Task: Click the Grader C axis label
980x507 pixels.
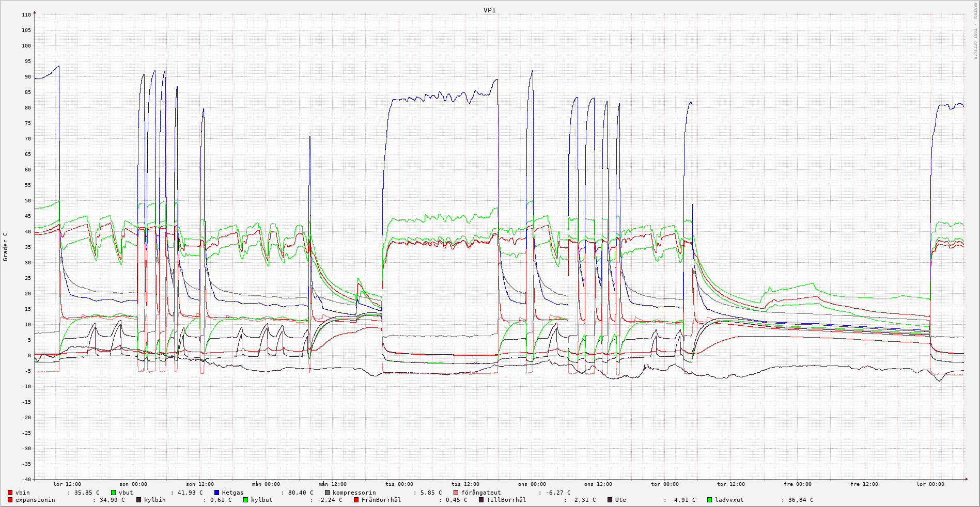Action: pyautogui.click(x=6, y=246)
